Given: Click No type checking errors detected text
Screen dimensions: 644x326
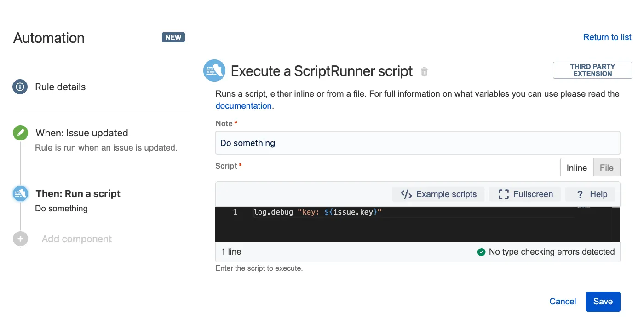Looking at the screenshot, I should [x=552, y=252].
